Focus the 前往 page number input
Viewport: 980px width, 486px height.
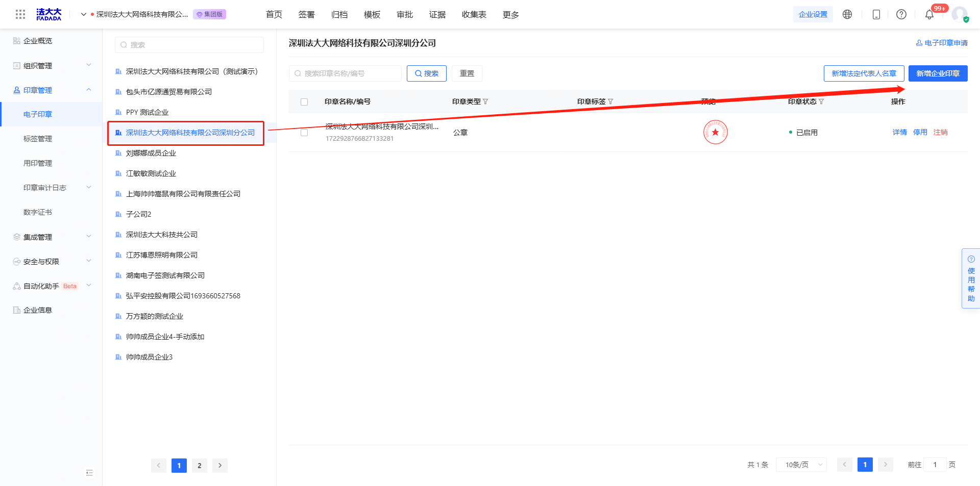pos(935,465)
